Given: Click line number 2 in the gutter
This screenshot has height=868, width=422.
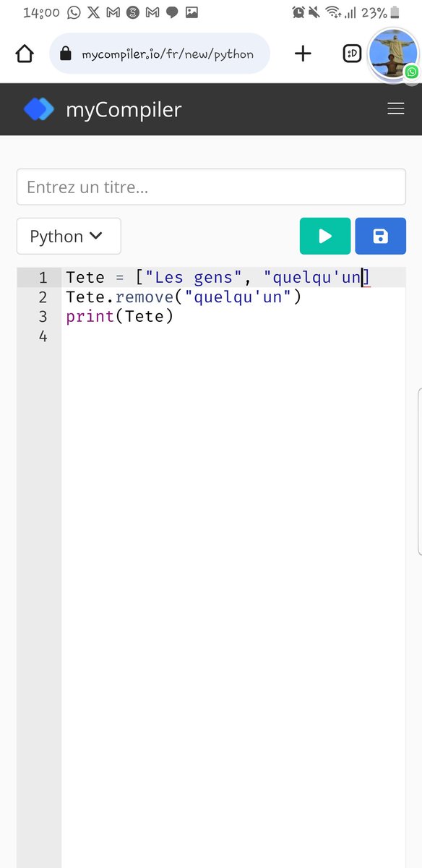Looking at the screenshot, I should coord(43,297).
